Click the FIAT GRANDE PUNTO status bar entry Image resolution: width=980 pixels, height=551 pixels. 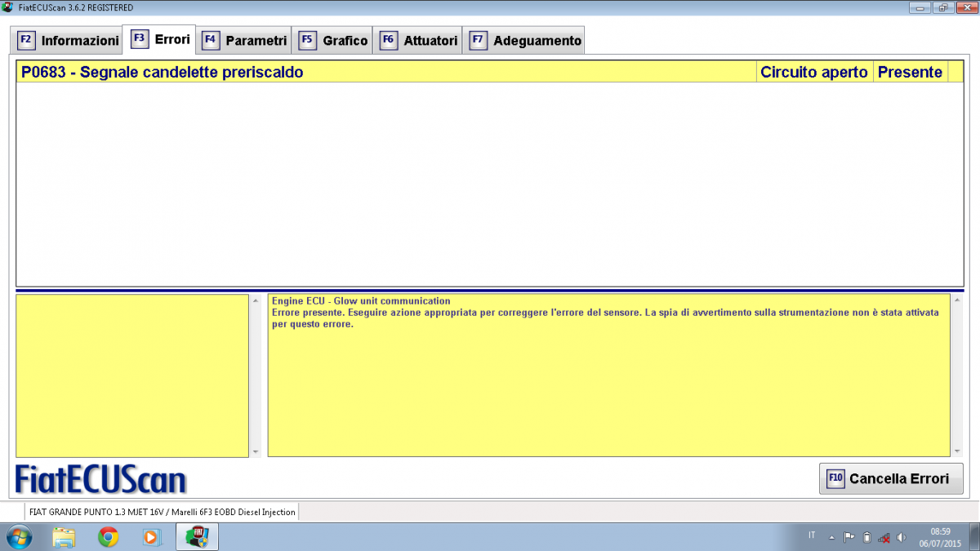[x=162, y=512]
